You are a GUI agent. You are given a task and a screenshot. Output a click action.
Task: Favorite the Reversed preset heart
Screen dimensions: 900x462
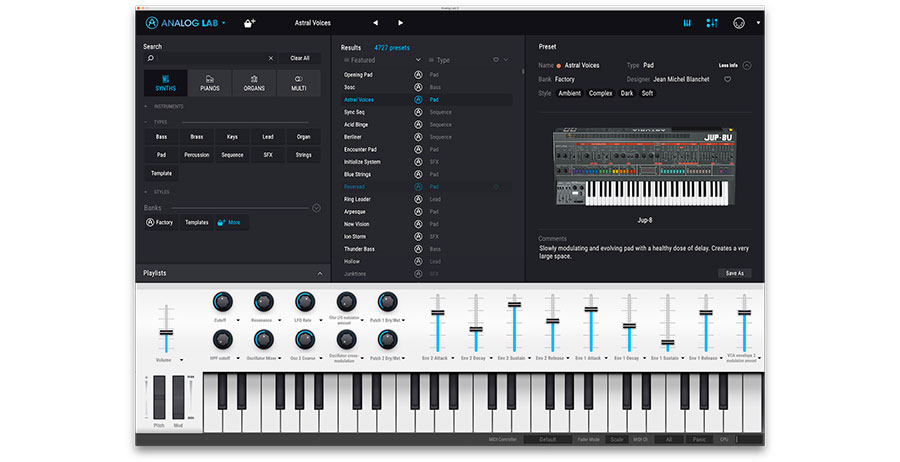(x=496, y=187)
